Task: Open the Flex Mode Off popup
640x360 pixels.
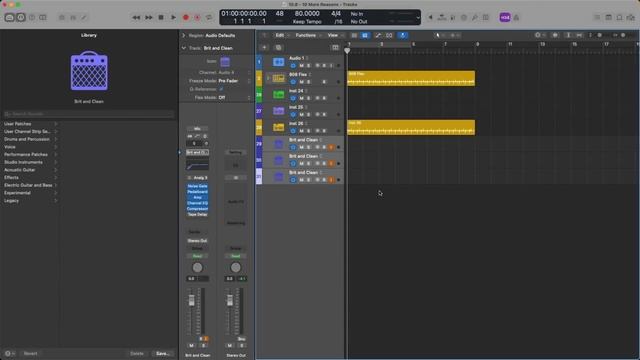Action: click(234, 98)
